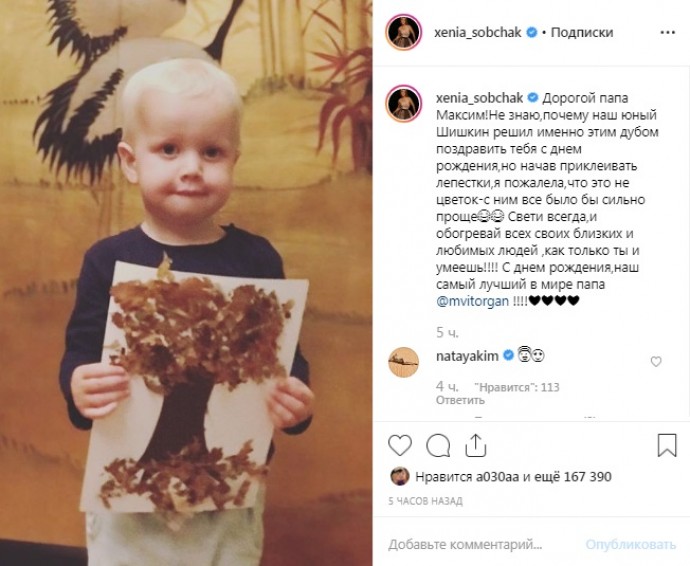690x566 pixels.
Task: Like the post with heart icon
Action: click(x=400, y=445)
